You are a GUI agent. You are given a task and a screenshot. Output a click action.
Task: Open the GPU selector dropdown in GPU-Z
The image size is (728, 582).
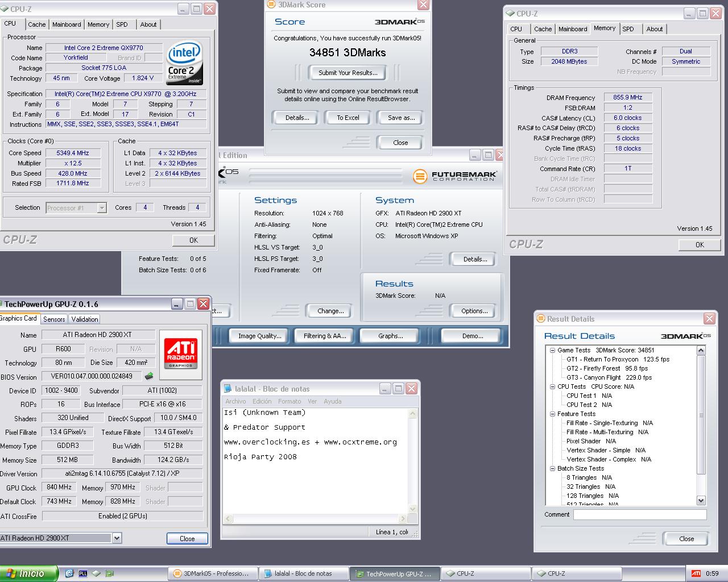[117, 538]
